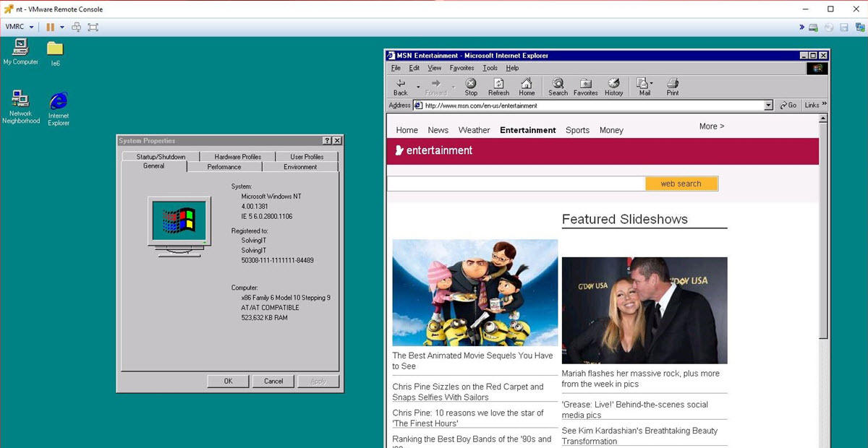The height and width of the screenshot is (448, 868).
Task: Select Network Neighborhood desktop icon
Action: tap(20, 108)
